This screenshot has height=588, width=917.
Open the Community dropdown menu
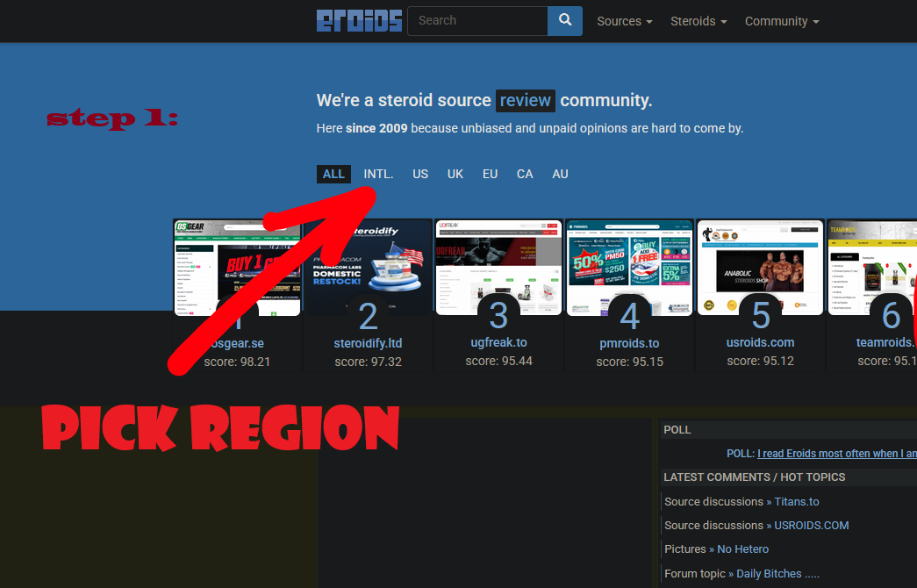[782, 21]
